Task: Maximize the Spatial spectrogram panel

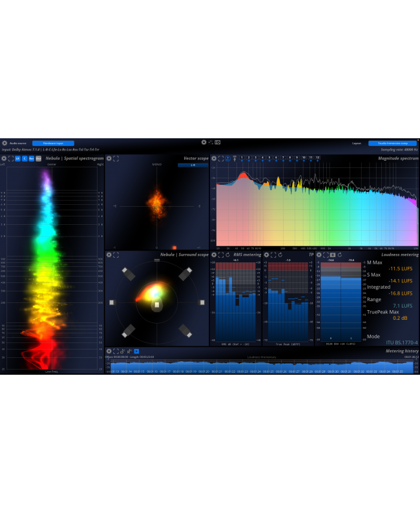Action: [x=11, y=158]
